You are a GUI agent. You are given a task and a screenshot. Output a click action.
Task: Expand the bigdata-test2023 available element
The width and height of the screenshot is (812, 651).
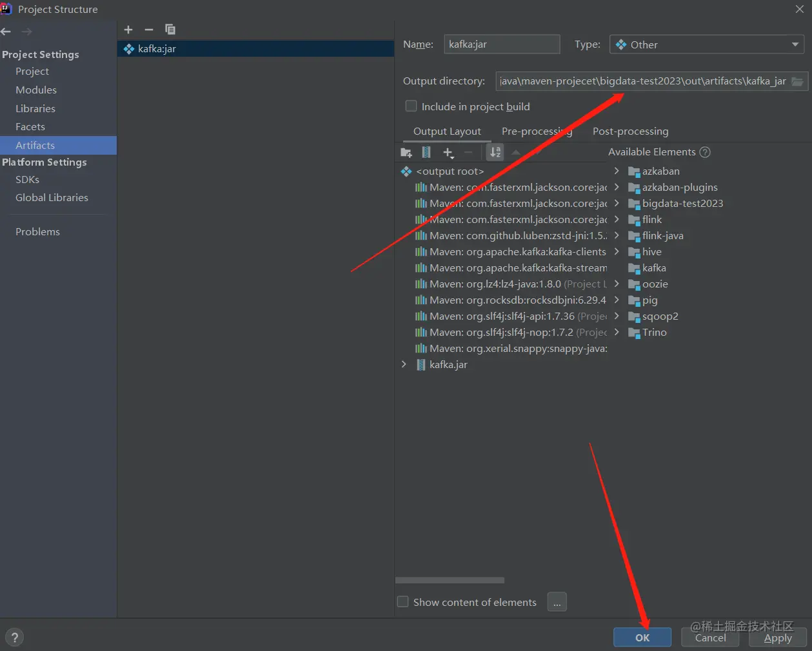point(617,203)
